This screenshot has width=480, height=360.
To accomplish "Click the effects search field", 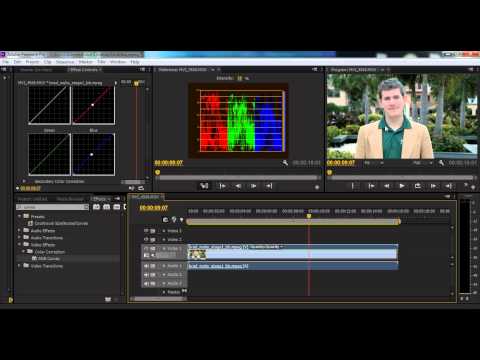I will (53, 207).
